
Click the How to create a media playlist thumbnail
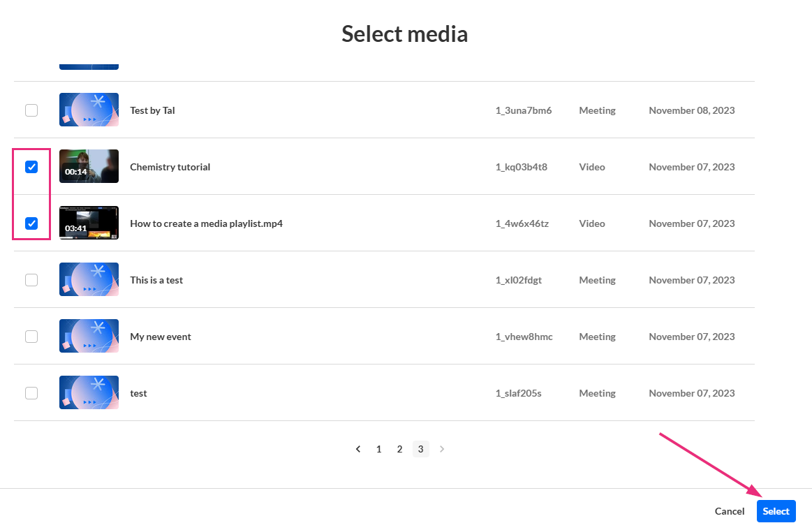pyautogui.click(x=89, y=223)
